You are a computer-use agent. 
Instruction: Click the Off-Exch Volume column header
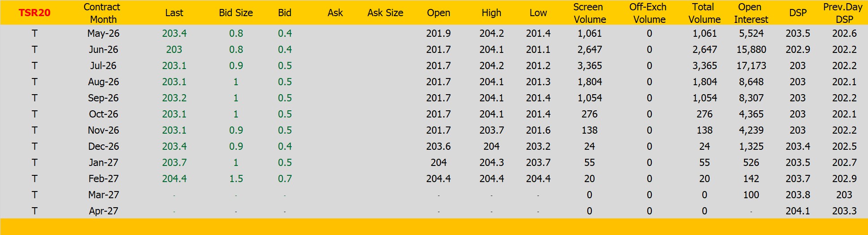[649, 13]
